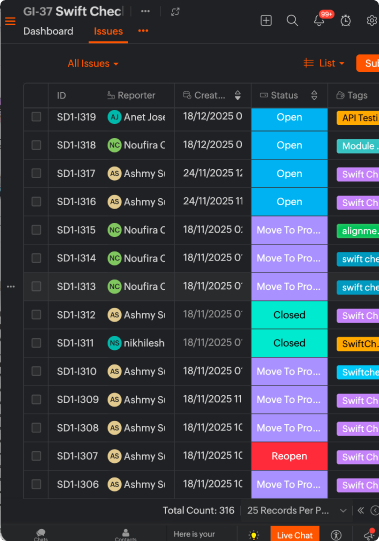Click Ashmy AS avatar in SD1-I317 row
The image size is (379, 541).
(114, 174)
